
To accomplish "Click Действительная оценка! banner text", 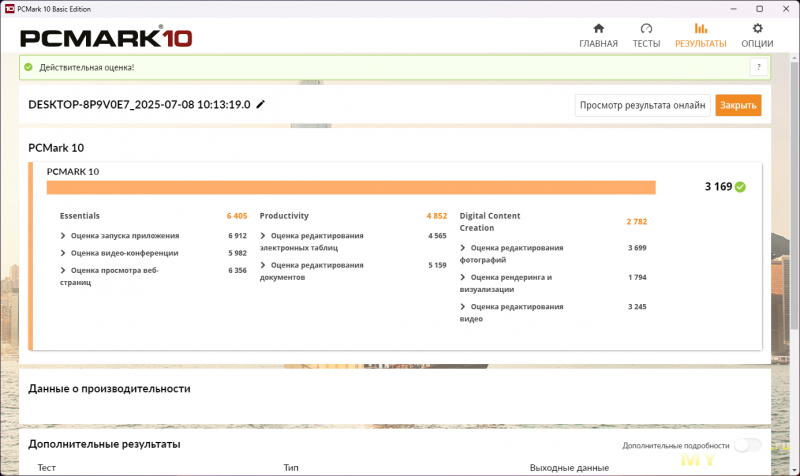I will [x=87, y=67].
